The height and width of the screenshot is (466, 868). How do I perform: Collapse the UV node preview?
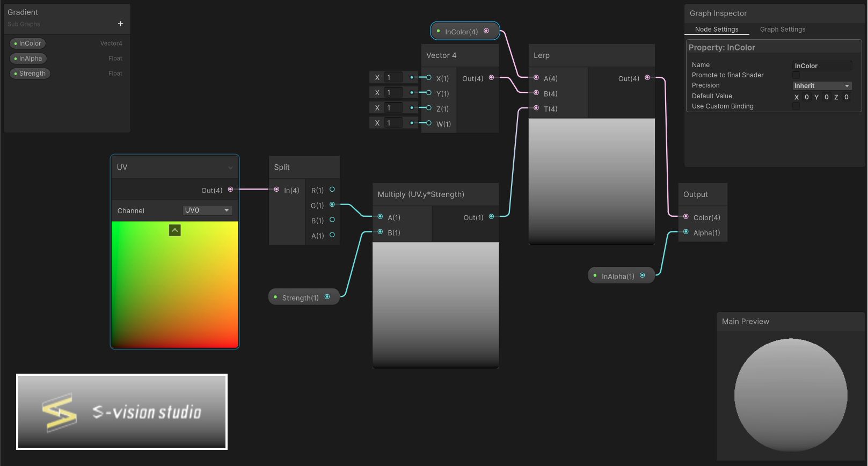175,230
